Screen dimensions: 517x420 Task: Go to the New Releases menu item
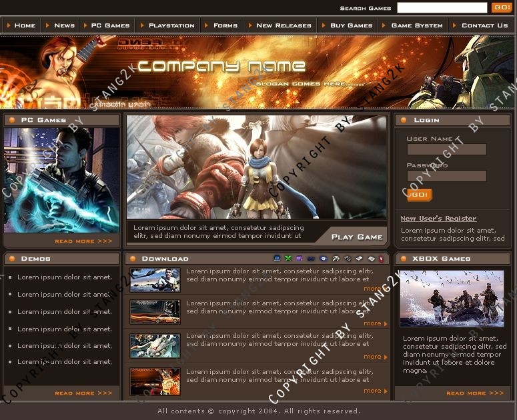[284, 25]
